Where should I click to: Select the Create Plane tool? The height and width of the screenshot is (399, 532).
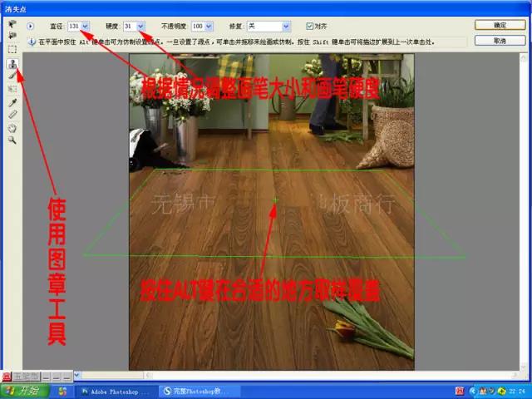coord(12,35)
